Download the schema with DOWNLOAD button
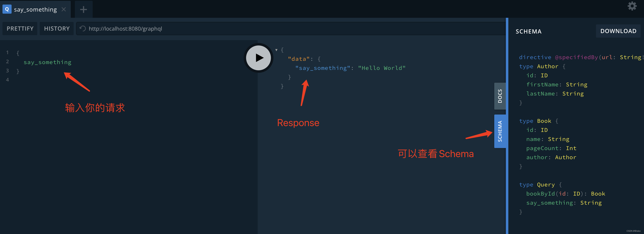The image size is (644, 234). coord(618,31)
